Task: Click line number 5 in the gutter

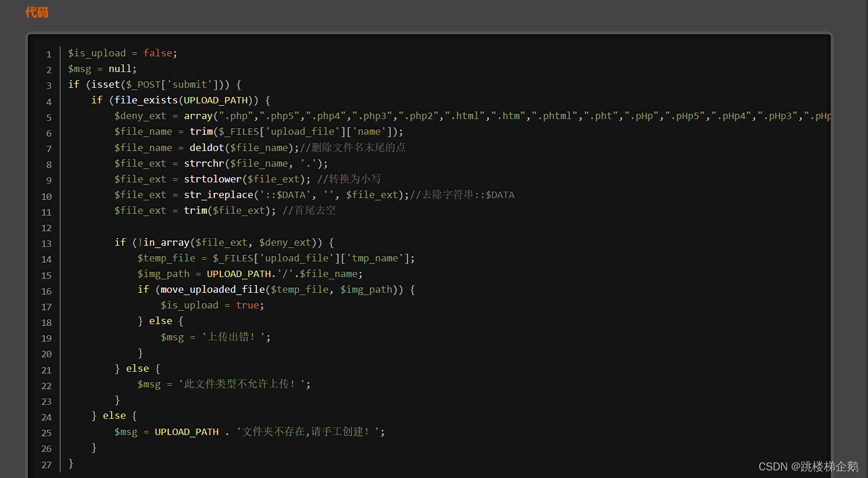Action: (x=49, y=117)
